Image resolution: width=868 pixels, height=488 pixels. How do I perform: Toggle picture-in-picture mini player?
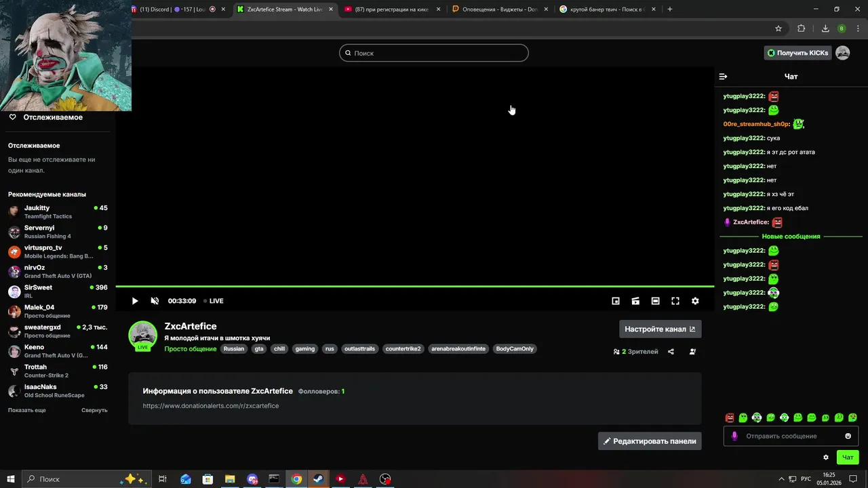(616, 301)
